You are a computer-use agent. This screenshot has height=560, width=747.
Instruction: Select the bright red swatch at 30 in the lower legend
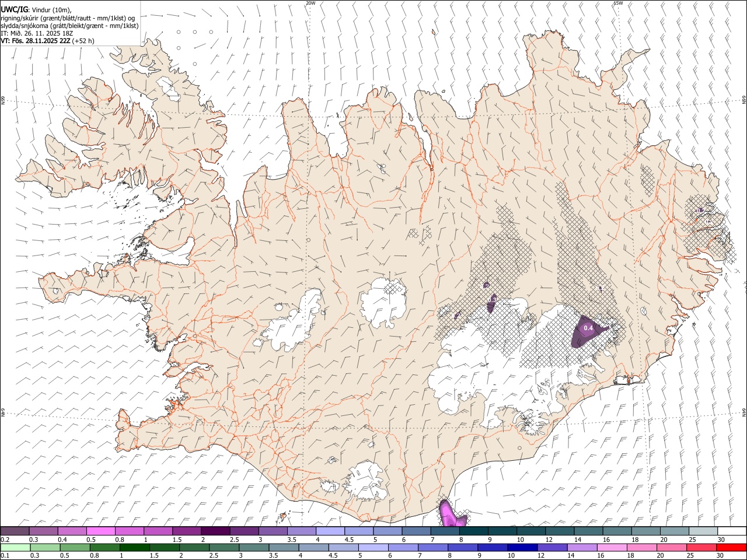point(731,547)
